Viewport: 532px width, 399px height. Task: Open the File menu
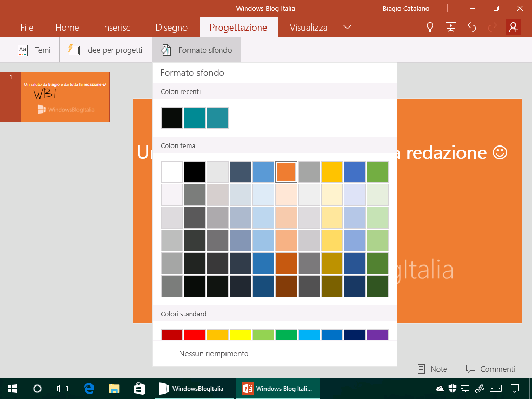pos(27,28)
